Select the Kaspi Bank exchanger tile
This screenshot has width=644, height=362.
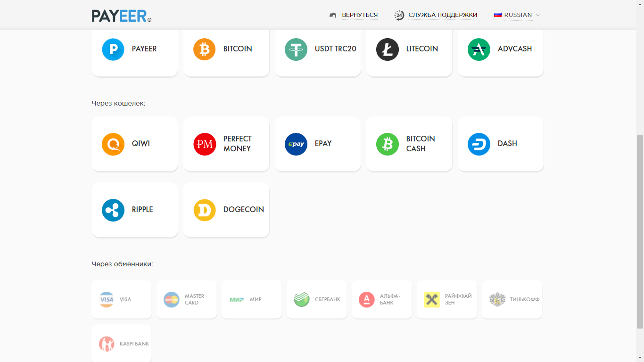point(122,344)
